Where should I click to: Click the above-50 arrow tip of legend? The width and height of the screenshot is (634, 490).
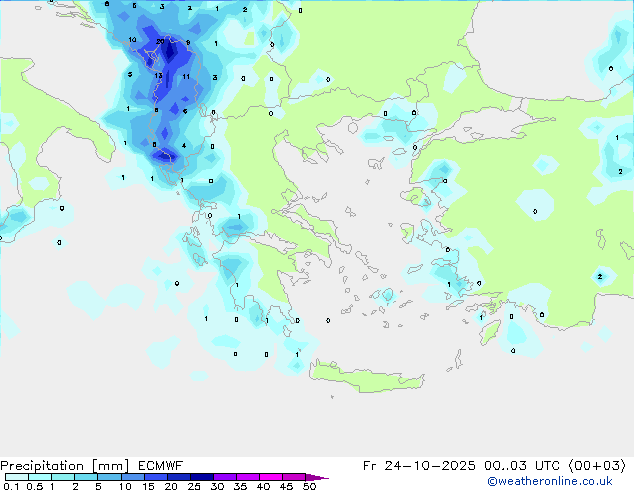click(x=317, y=477)
